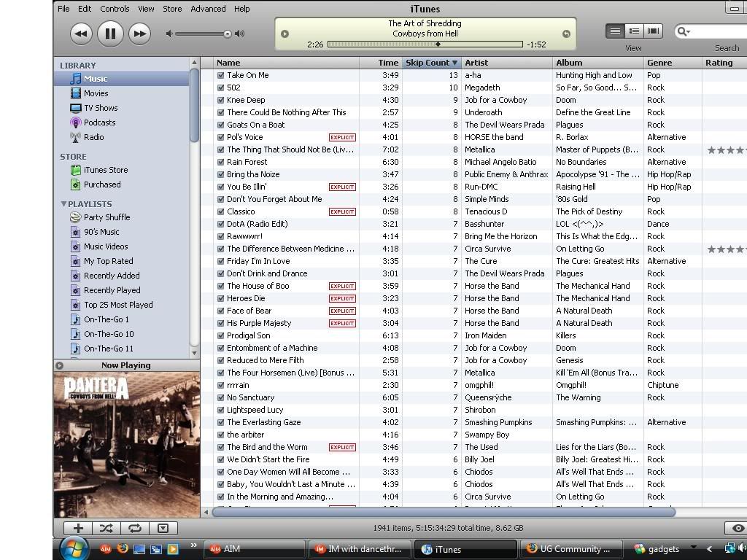Click the loud-volume speaker icon
The width and height of the screenshot is (747, 560).
click(x=240, y=34)
